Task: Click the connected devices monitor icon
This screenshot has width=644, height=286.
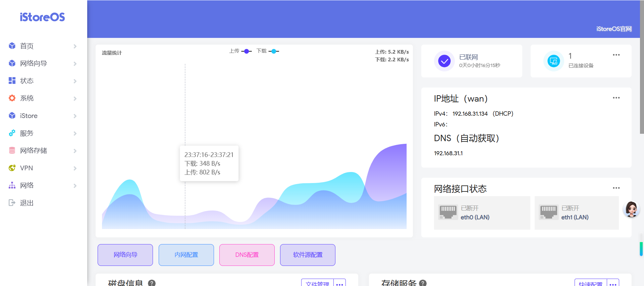Action: pos(553,61)
